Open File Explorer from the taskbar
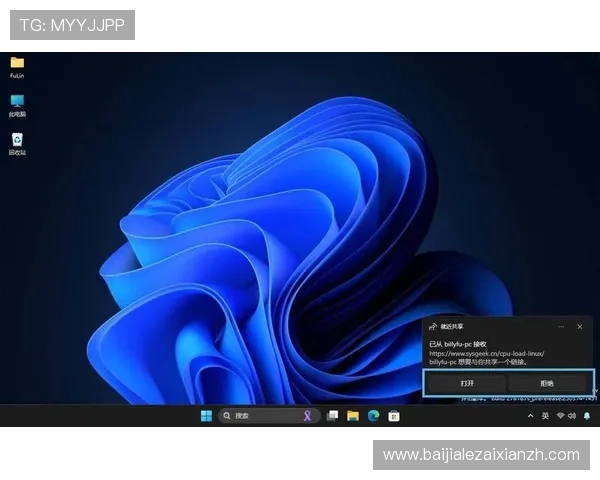Viewport: 600px width, 480px height. (x=353, y=416)
